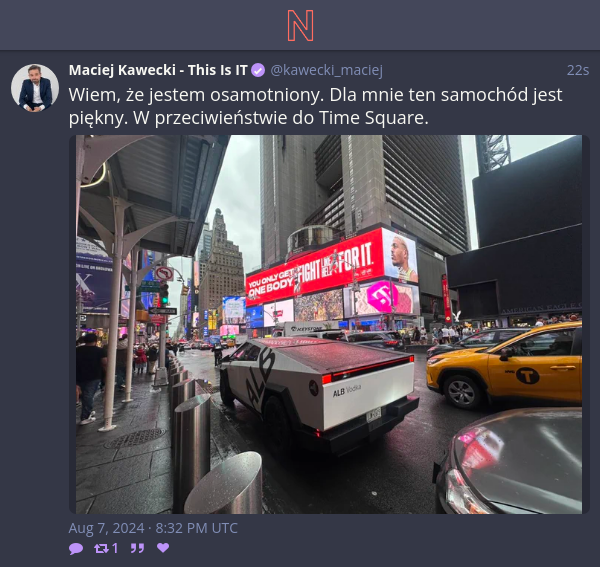Open the 22s relative timestamp link
Viewport: 600px width, 567px height.
578,70
